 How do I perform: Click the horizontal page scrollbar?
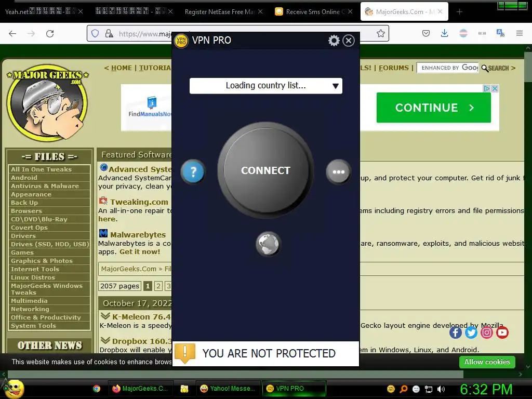[x=235, y=374]
